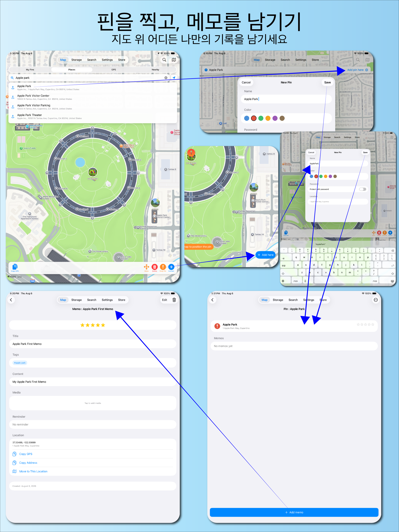Tap the blue Add here button

(266, 255)
